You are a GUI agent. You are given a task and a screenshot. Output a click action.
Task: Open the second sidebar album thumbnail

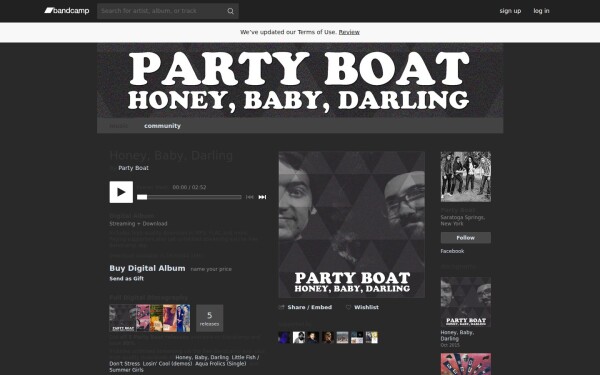pos(466,364)
